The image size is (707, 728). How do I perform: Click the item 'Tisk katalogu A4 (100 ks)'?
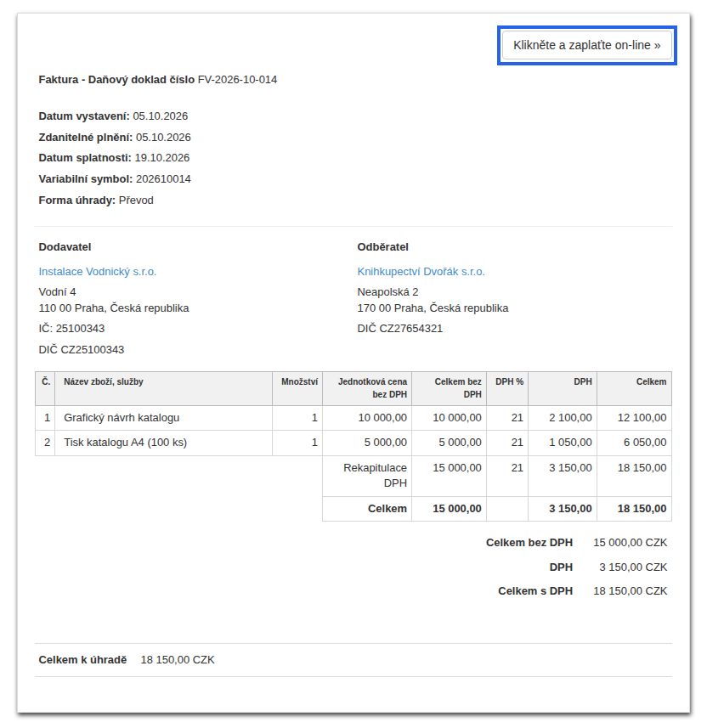pyautogui.click(x=126, y=443)
